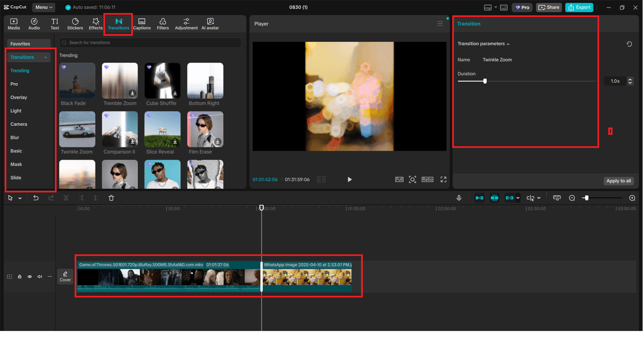Image resolution: width=644 pixels, height=340 pixels.
Task: Select the Twinkle Zoom transition thumbnail
Action: (77, 129)
